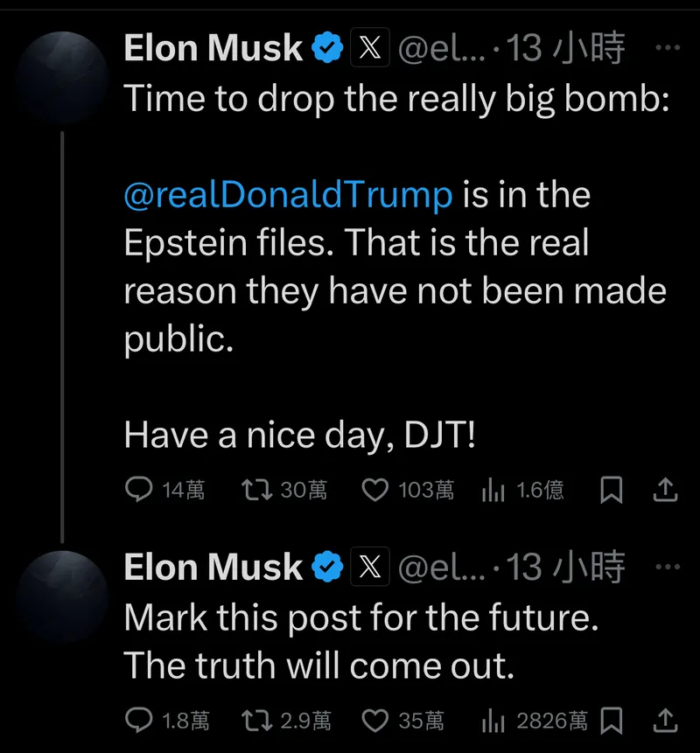Screen dimensions: 700x753
Task: View analytics of the first post
Action: 493,491
